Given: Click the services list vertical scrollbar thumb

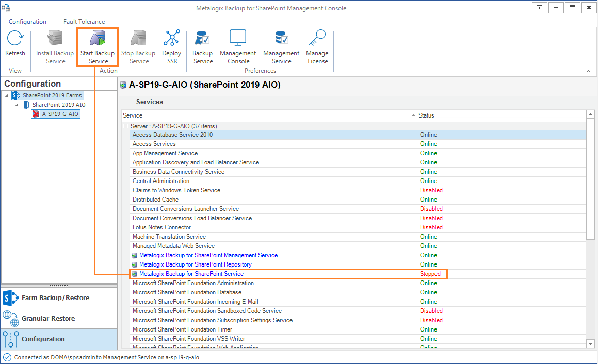Looking at the screenshot, I should (x=590, y=179).
